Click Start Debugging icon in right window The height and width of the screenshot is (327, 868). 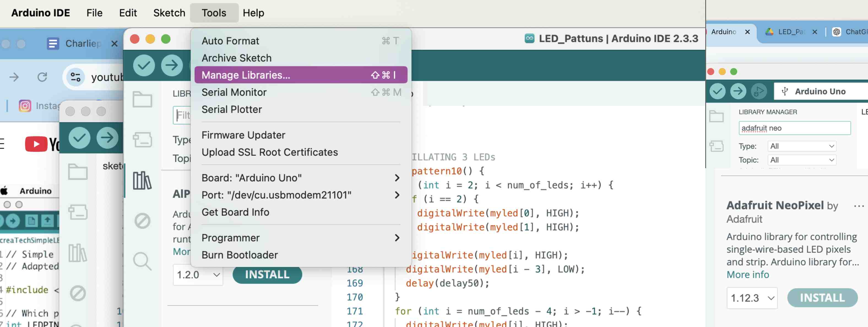pyautogui.click(x=759, y=91)
